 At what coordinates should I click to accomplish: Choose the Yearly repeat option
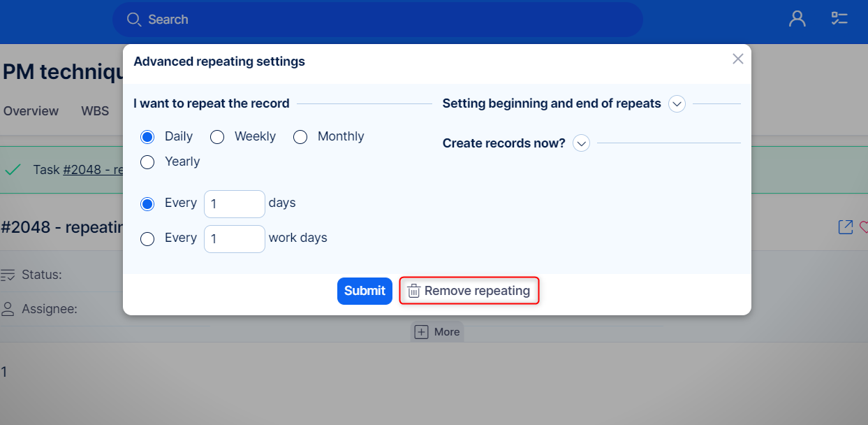[147, 162]
